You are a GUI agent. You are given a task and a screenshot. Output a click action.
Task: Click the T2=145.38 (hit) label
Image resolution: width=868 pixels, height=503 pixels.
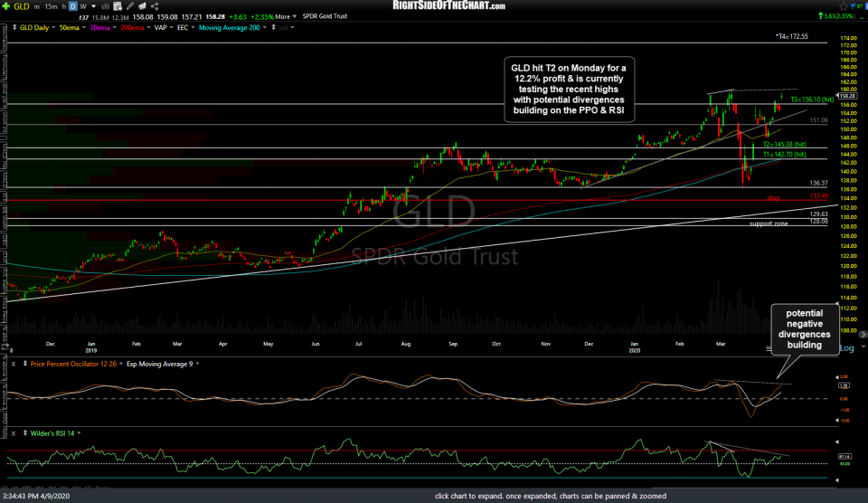[785, 145]
